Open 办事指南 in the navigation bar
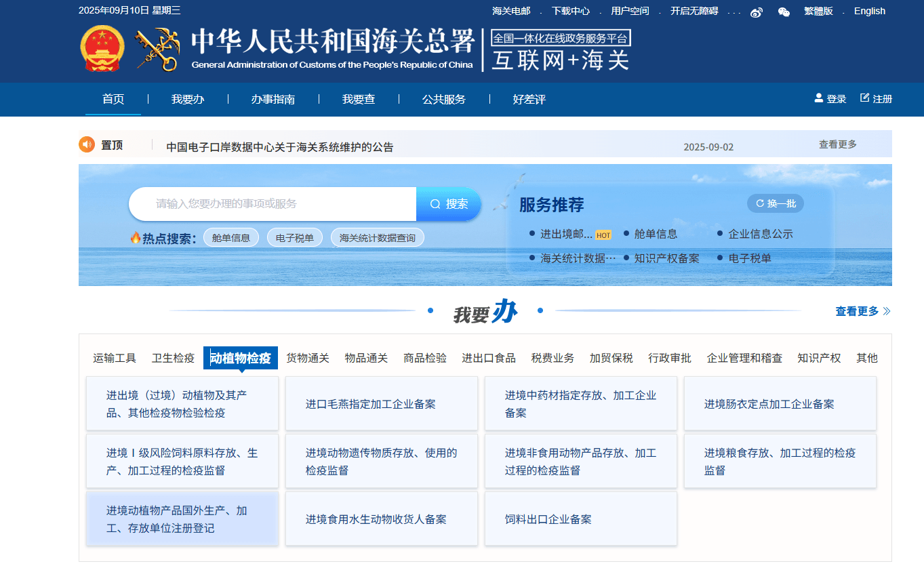 pyautogui.click(x=273, y=100)
